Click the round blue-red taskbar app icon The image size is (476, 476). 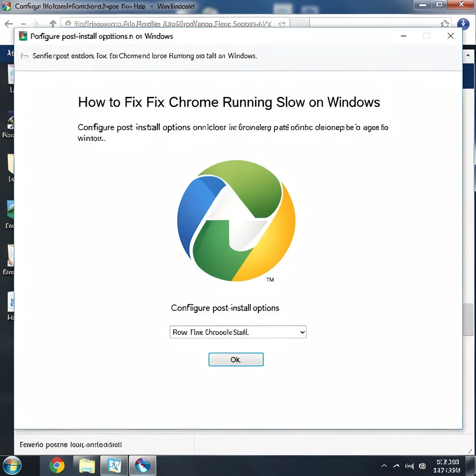pos(143,465)
